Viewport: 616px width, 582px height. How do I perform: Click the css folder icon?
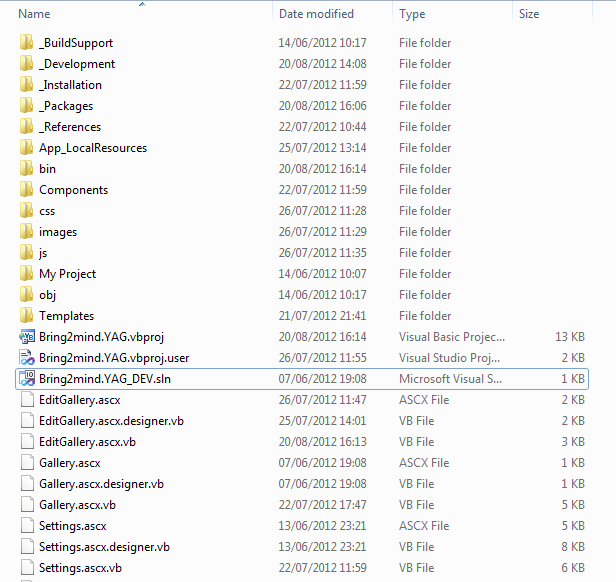tap(26, 211)
